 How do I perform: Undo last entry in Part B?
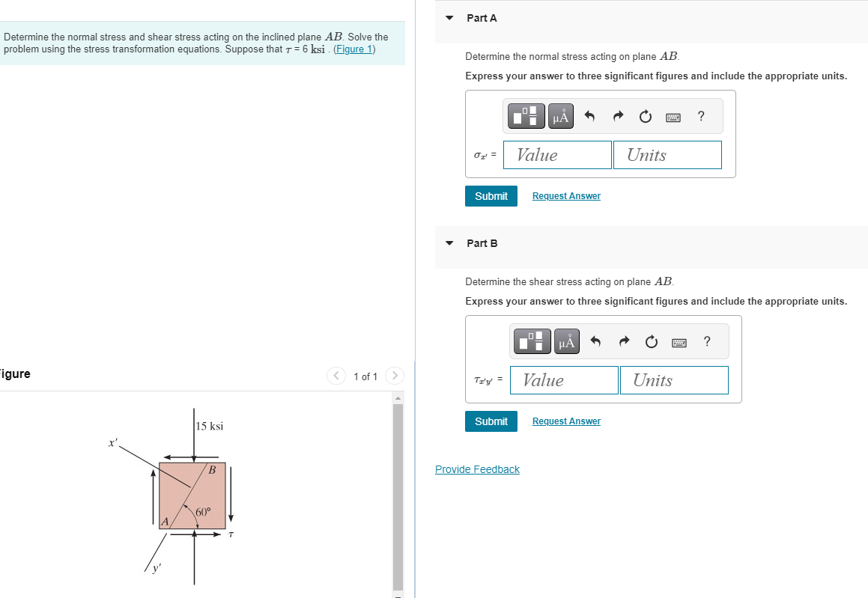(595, 341)
